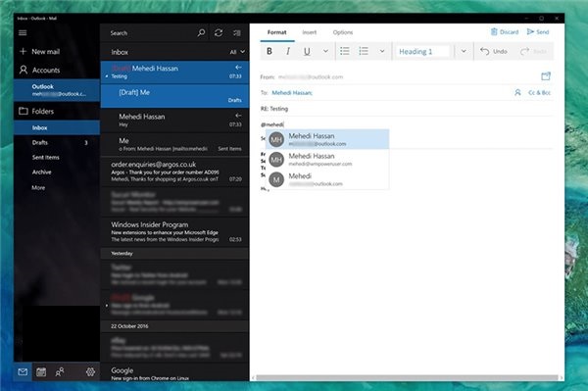Viewport: 588px width, 391px height.
Task: Send the email
Action: click(x=538, y=32)
